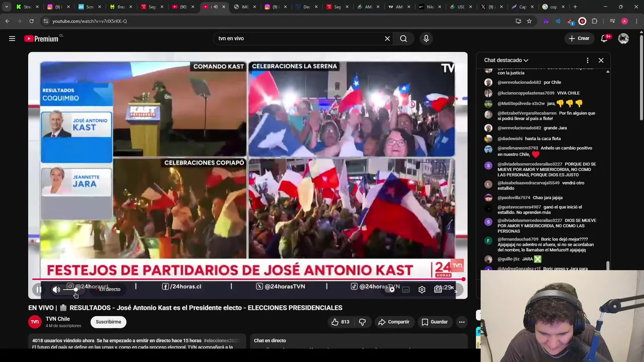644x362 pixels.
Task: Open the browser extensions puzzle icon
Action: (x=595, y=21)
